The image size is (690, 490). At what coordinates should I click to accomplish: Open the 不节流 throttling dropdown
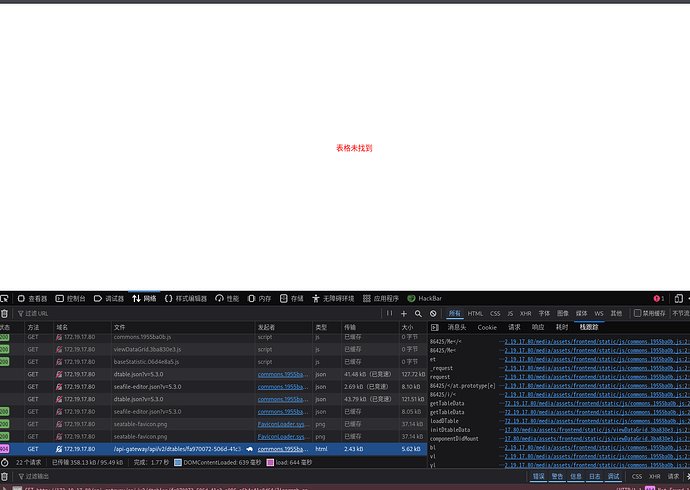[680, 314]
